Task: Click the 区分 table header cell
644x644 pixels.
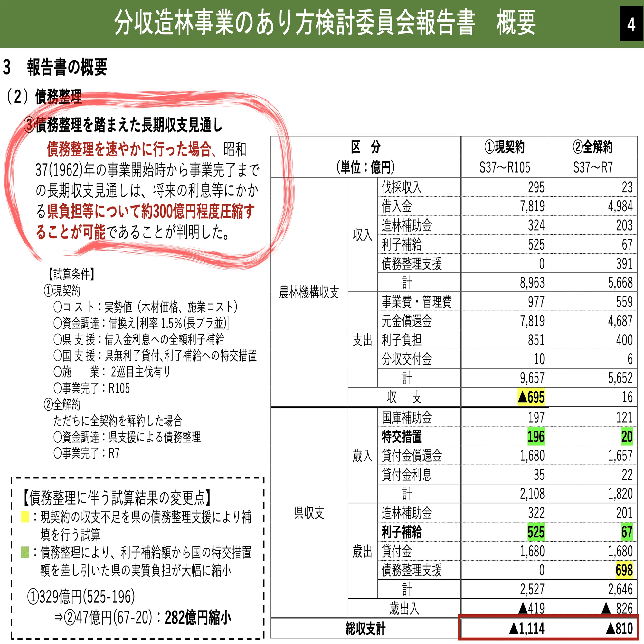Action: [365, 156]
